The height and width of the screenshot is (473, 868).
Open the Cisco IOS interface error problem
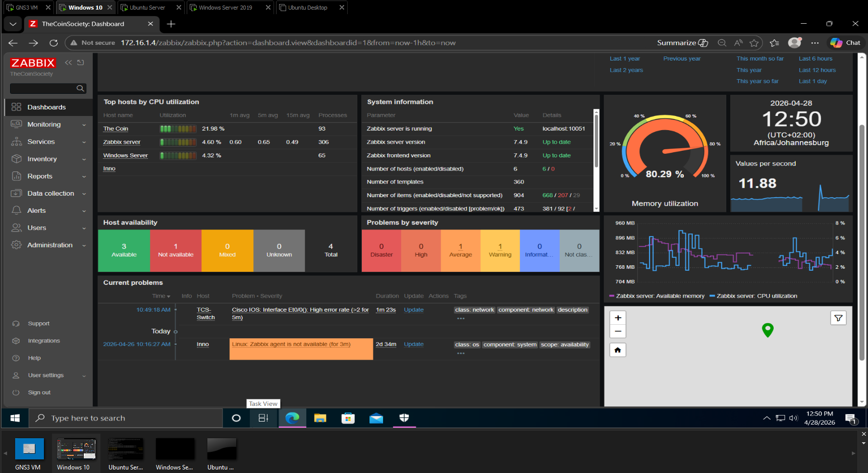point(300,314)
